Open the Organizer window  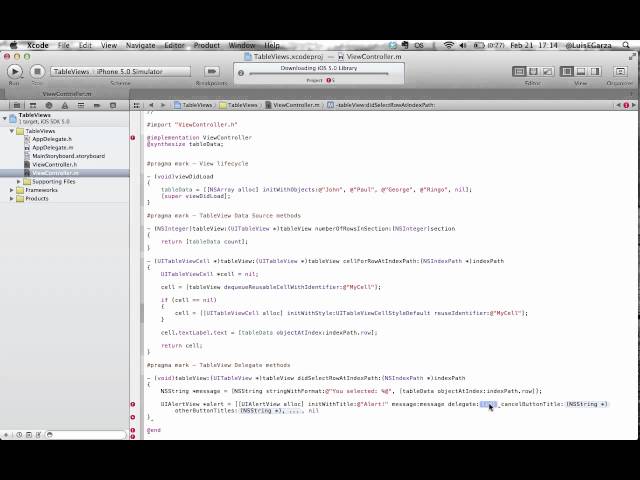click(620, 71)
